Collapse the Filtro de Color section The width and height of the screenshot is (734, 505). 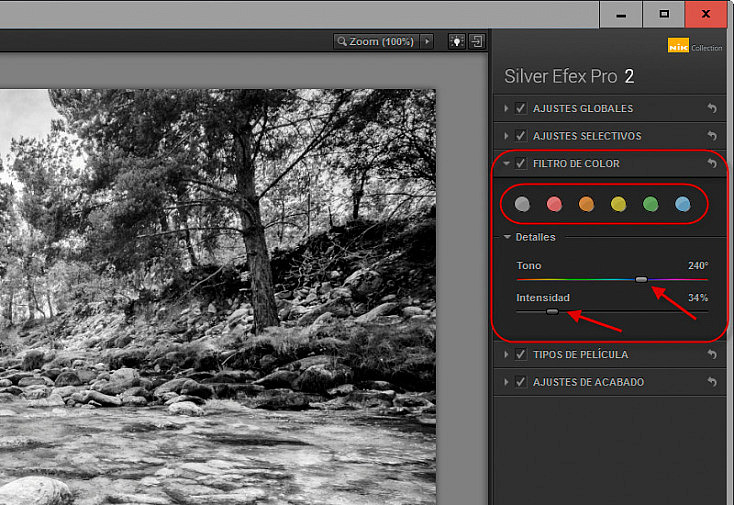(506, 163)
